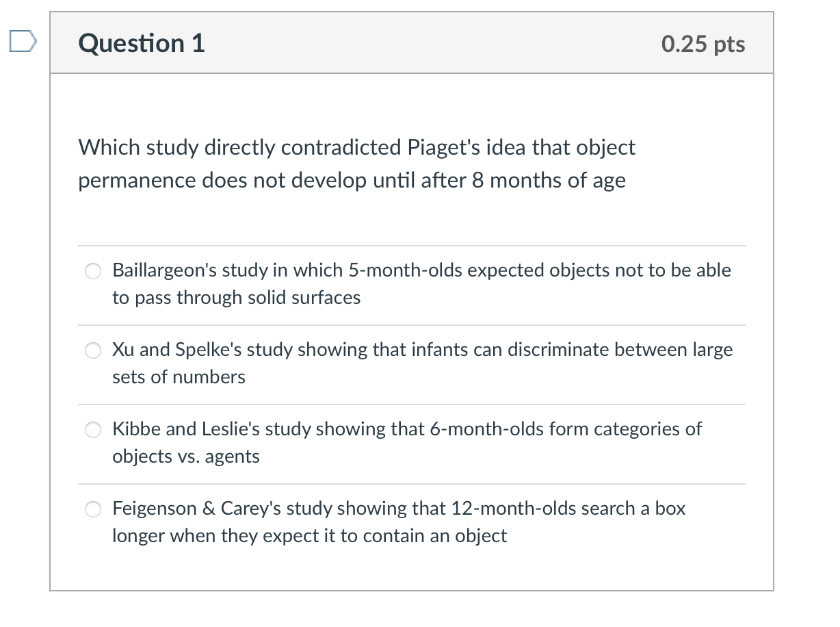The height and width of the screenshot is (627, 840).
Task: Mark the Feigenson & Carey's study radio button
Action: point(94,510)
